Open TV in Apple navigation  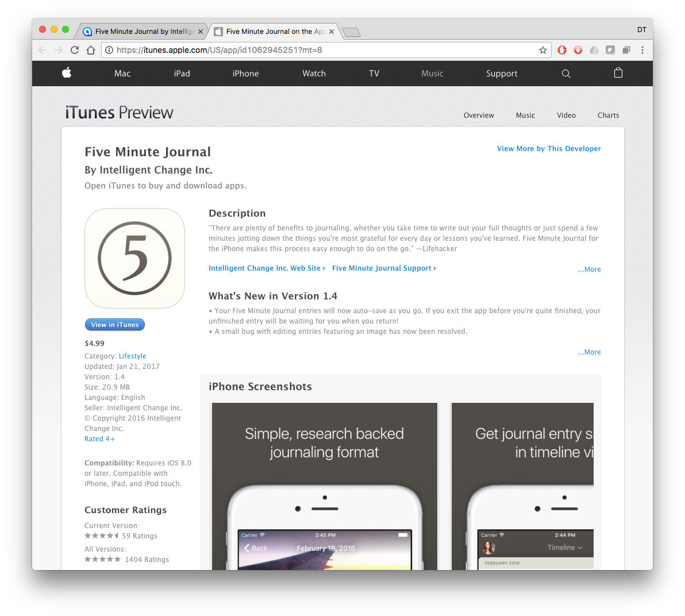click(374, 74)
